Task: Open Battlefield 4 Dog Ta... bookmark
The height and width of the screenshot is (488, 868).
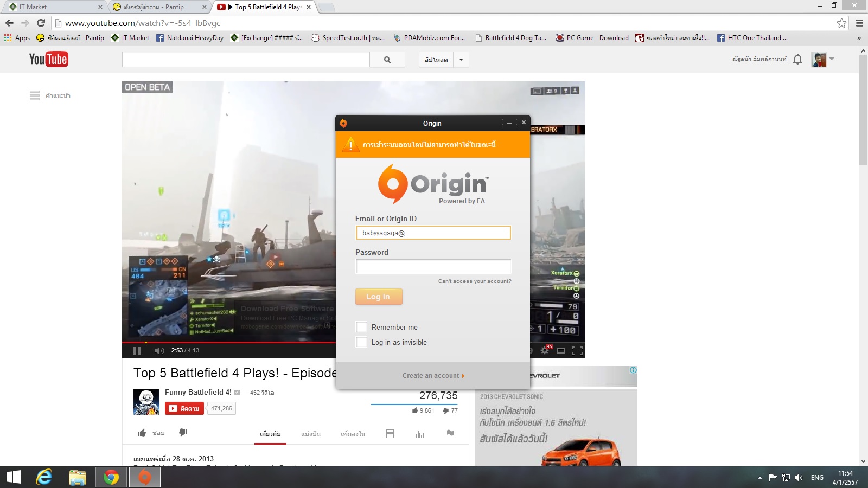Action: click(510, 38)
